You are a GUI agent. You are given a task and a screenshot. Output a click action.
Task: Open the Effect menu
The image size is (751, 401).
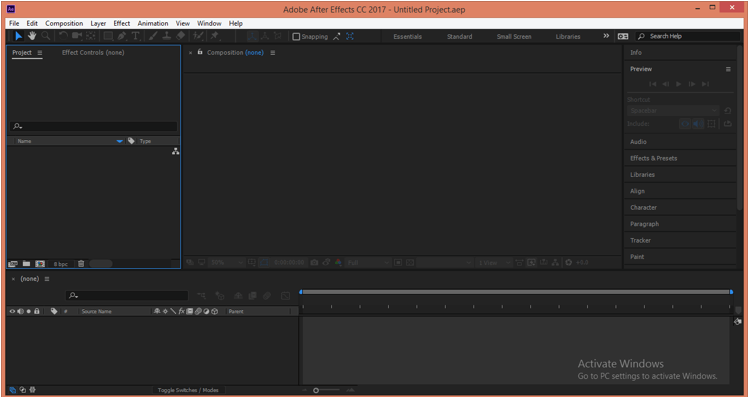(x=122, y=23)
